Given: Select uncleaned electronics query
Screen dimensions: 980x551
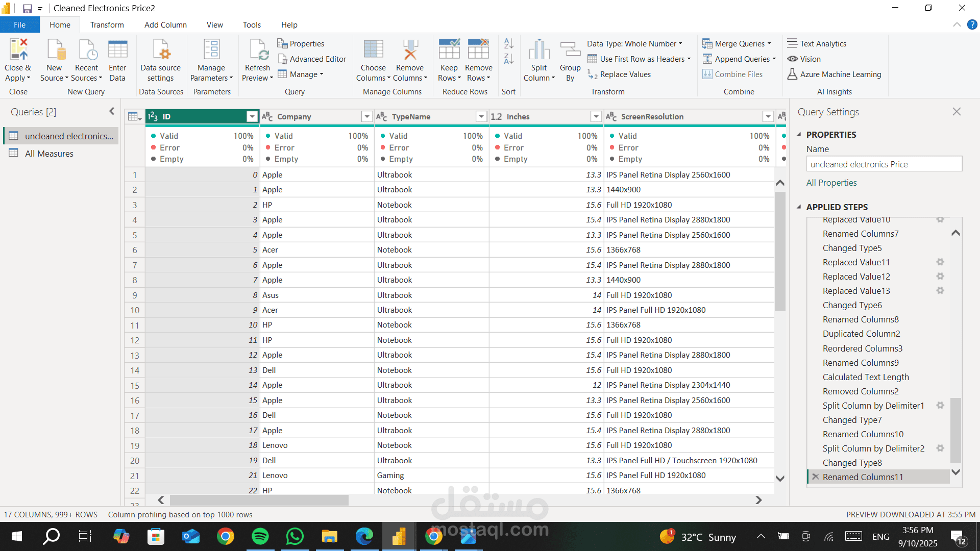Looking at the screenshot, I should coord(61,136).
